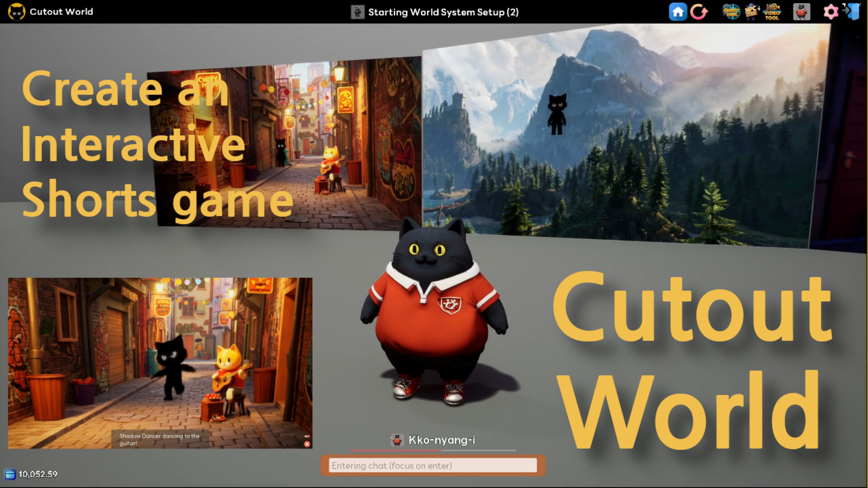Click the 10,052.59 balance amount
Screen dimensions: 868x488
tap(38, 474)
